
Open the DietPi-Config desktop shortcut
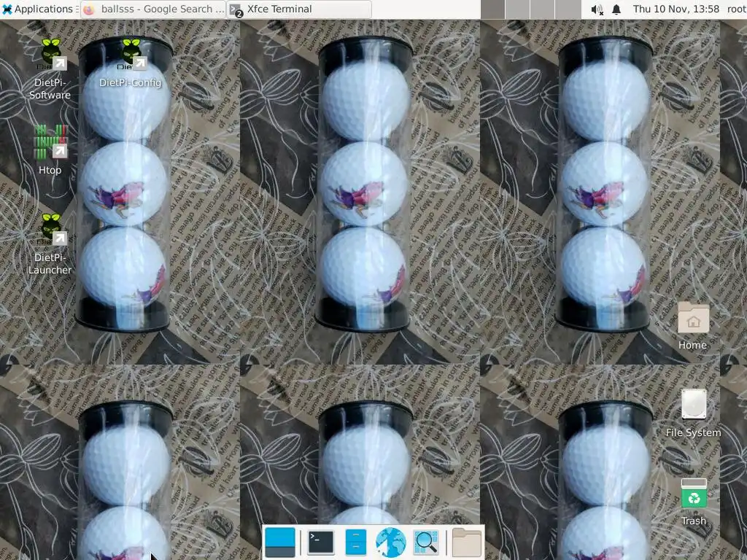coord(131,63)
